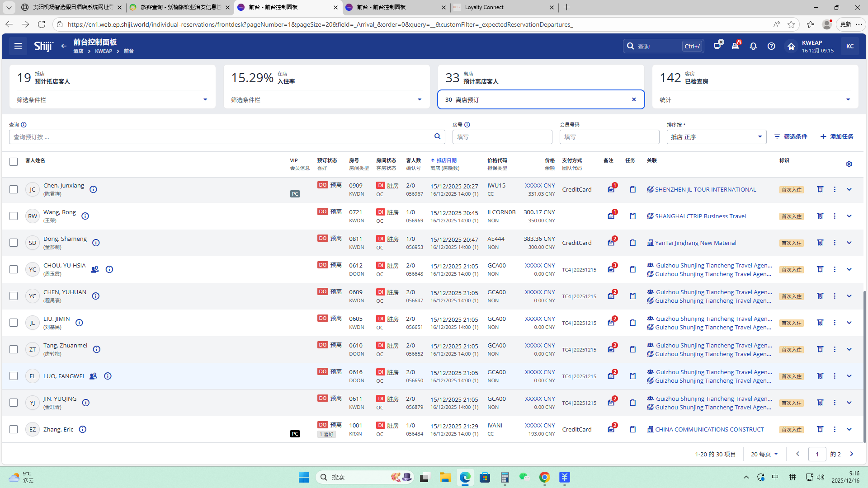
Task: Click the 添加任务 button
Action: pyautogui.click(x=837, y=136)
